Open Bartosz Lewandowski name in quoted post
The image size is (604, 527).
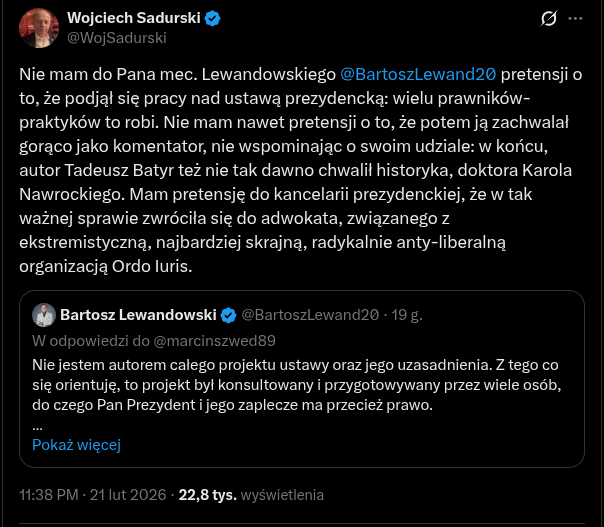138,315
